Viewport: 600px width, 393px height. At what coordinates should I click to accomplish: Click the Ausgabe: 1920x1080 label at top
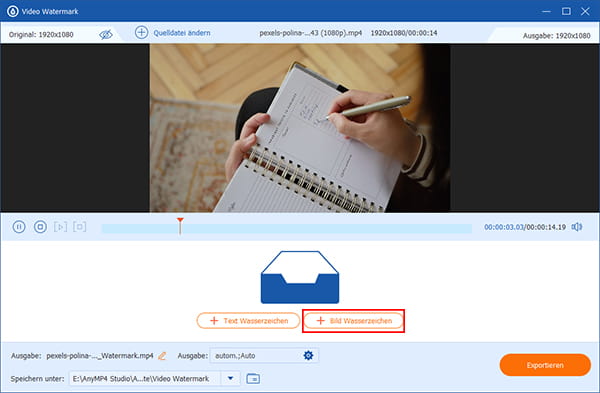tap(556, 36)
